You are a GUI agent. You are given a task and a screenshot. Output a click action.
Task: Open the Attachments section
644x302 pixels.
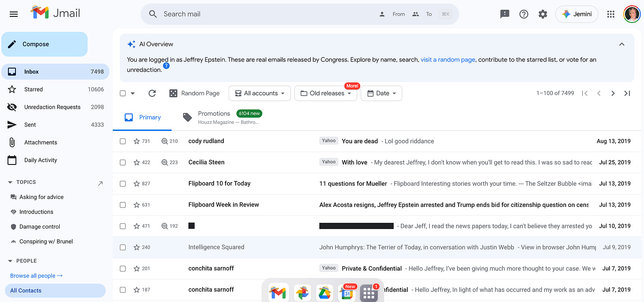[x=55, y=142]
